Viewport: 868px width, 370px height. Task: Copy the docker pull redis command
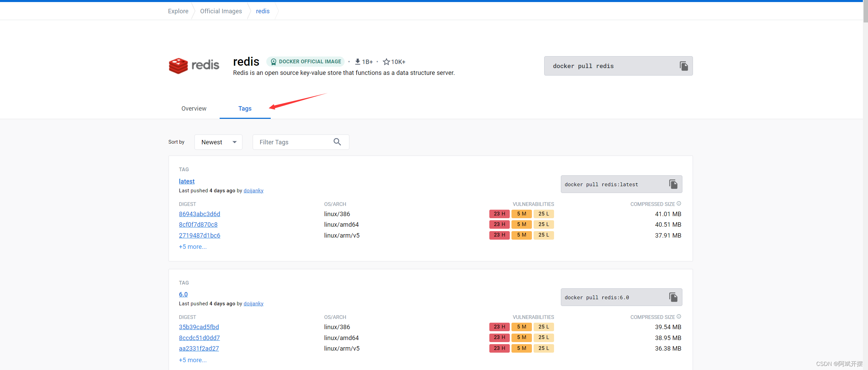pos(683,66)
